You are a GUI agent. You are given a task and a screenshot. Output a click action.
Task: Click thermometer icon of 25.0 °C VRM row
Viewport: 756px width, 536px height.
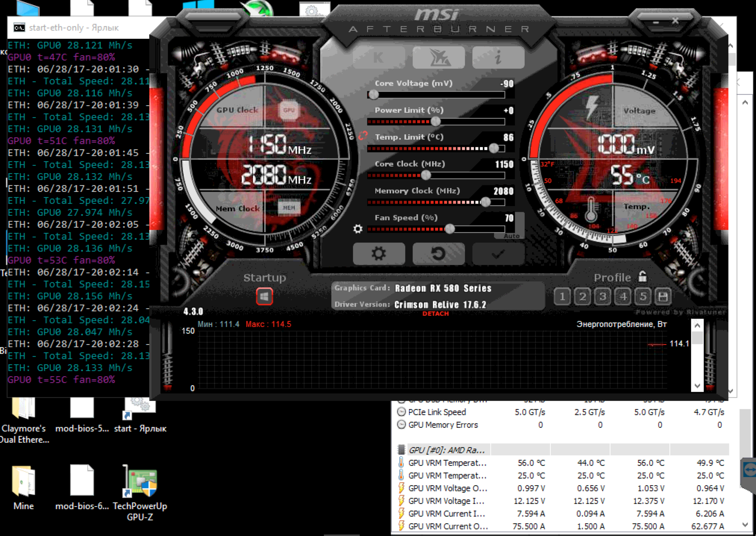point(401,476)
